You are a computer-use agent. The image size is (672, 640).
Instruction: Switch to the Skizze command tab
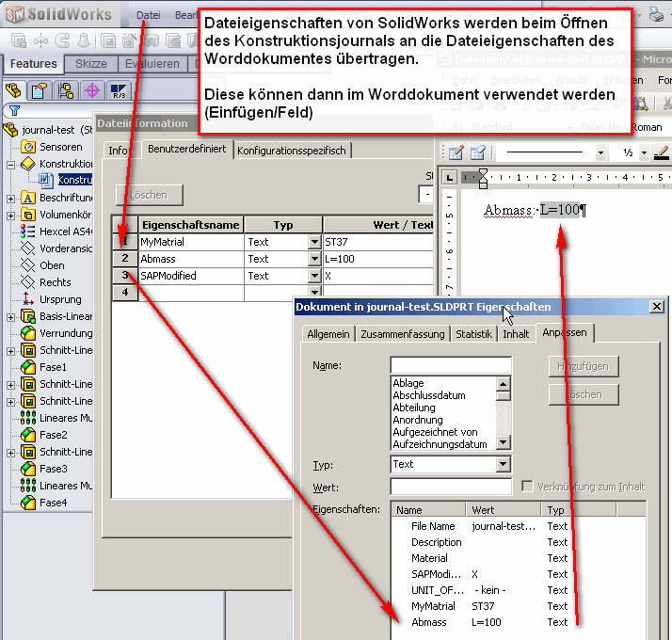click(x=91, y=64)
